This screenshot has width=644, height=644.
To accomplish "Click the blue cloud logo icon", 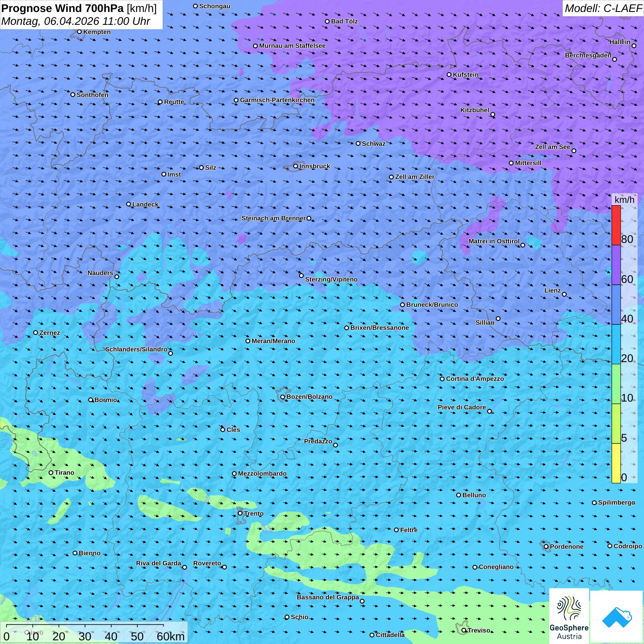I will tap(616, 617).
